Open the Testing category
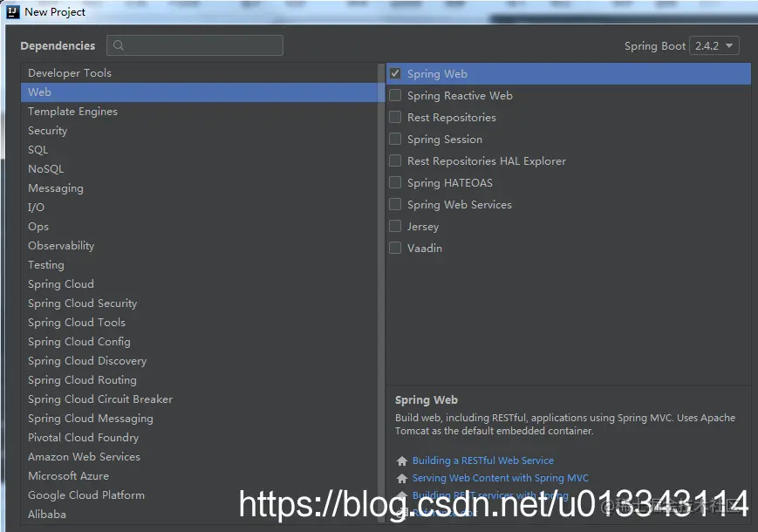Viewport: 758px width, 532px height. click(200, 265)
